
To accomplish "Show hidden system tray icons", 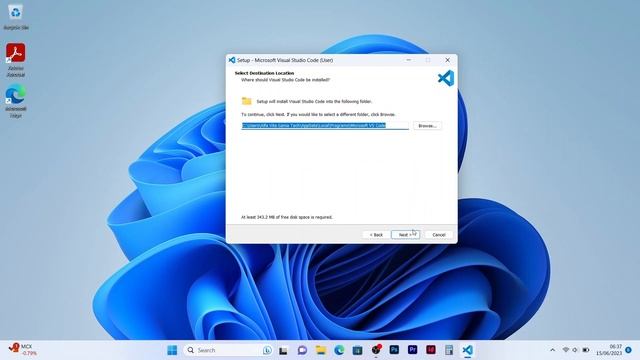I will click(x=552, y=350).
